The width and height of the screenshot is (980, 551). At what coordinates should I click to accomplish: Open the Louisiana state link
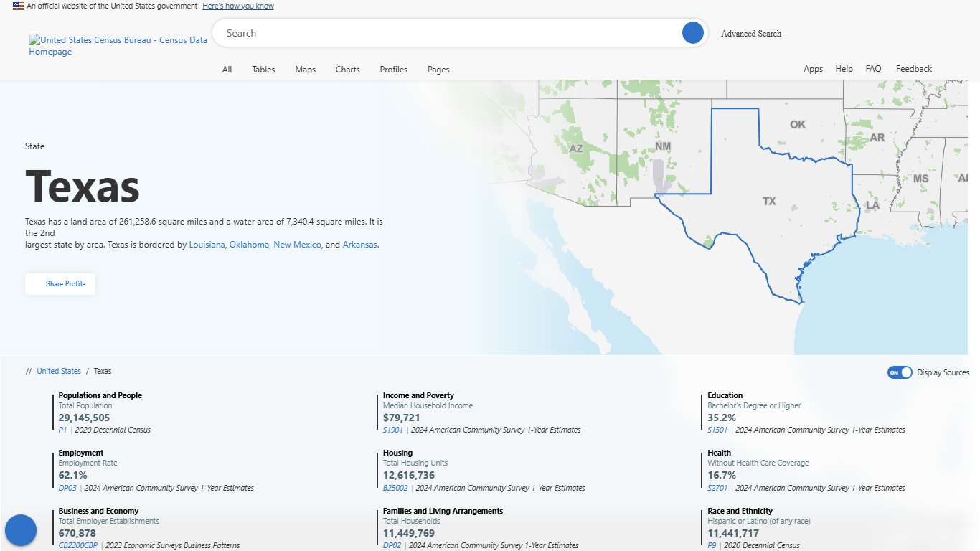207,245
